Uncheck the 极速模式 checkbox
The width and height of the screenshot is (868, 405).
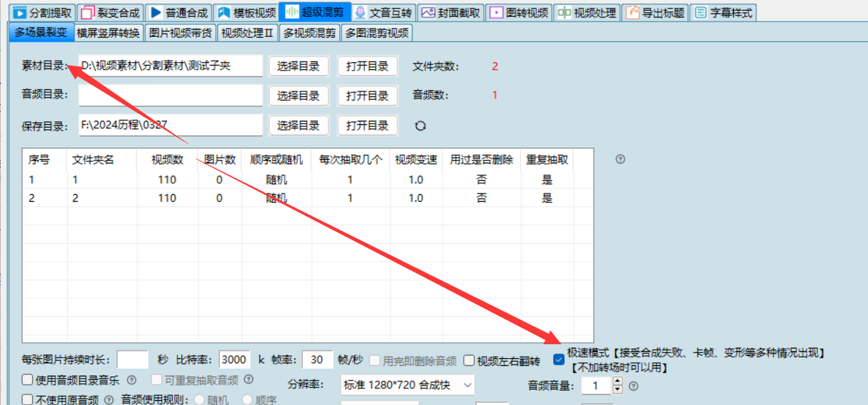559,360
